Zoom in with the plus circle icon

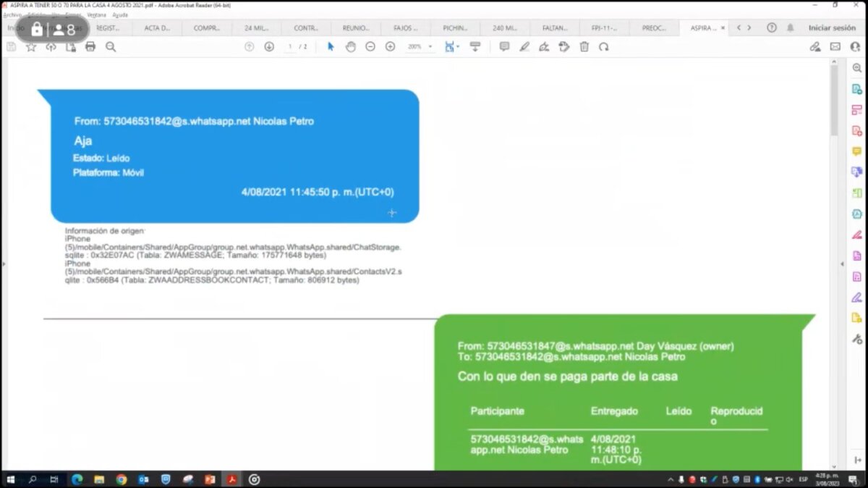pyautogui.click(x=390, y=46)
